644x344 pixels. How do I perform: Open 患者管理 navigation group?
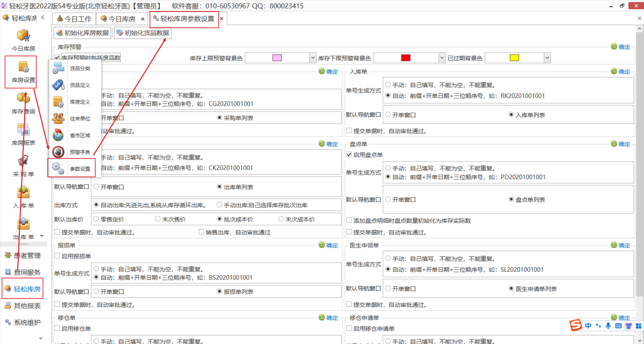pos(23,256)
